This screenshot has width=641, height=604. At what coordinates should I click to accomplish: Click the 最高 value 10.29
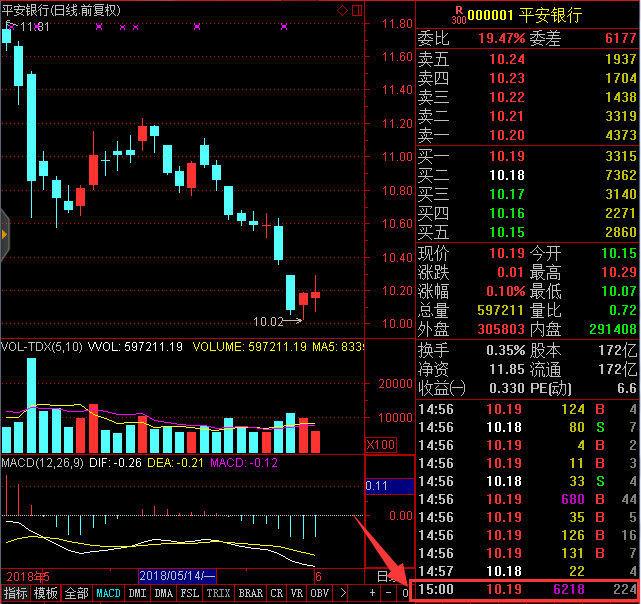click(x=619, y=272)
